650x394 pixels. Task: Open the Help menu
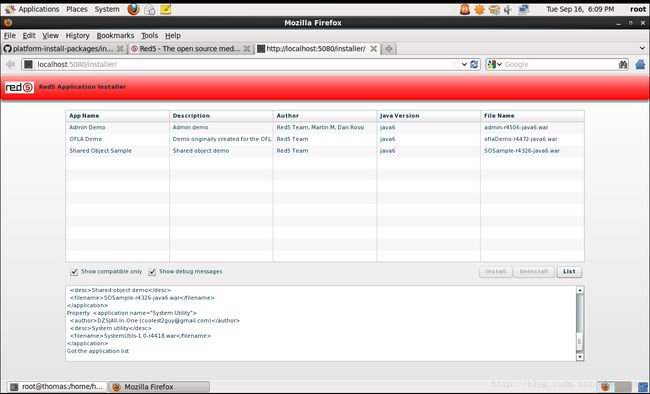pos(173,36)
